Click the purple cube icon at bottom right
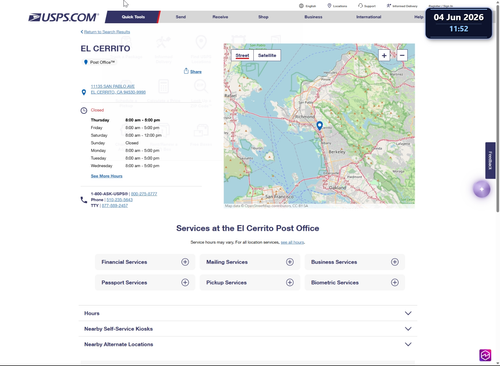500x366 pixels. pyautogui.click(x=485, y=355)
